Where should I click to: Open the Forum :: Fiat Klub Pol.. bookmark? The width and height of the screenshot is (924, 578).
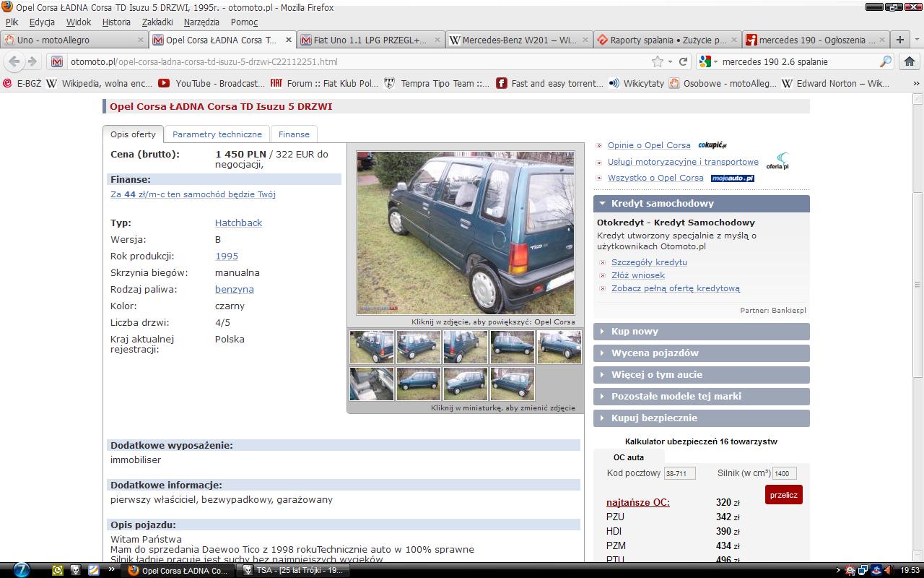tap(325, 83)
